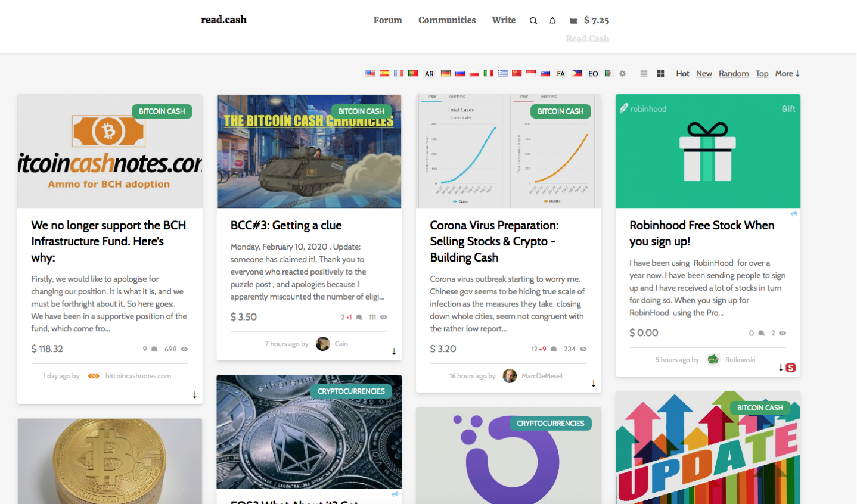This screenshot has height=504, width=857.
Task: Click the wallet icon beside $ 7.25
Action: [574, 21]
